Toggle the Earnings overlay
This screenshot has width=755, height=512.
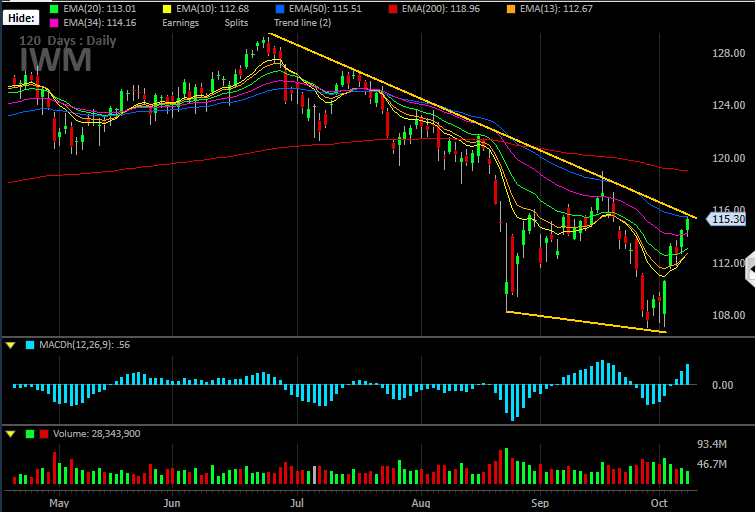[x=181, y=23]
